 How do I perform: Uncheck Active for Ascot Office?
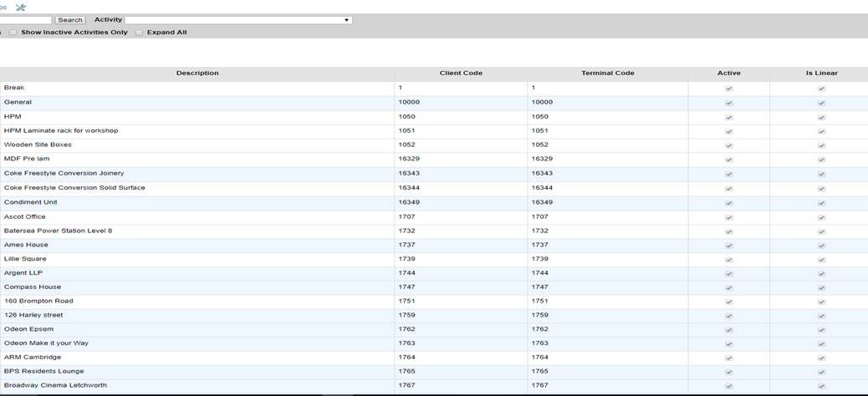point(729,217)
